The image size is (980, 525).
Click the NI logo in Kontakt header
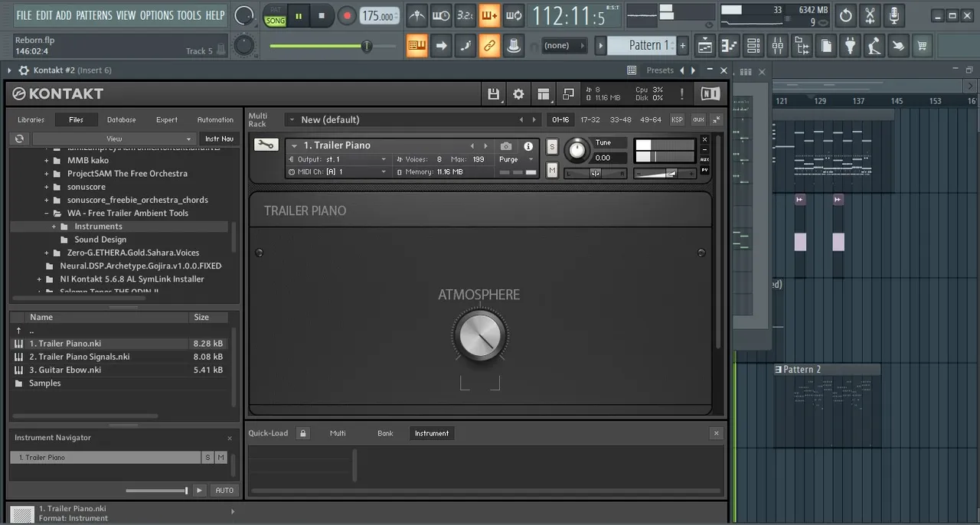coord(710,94)
